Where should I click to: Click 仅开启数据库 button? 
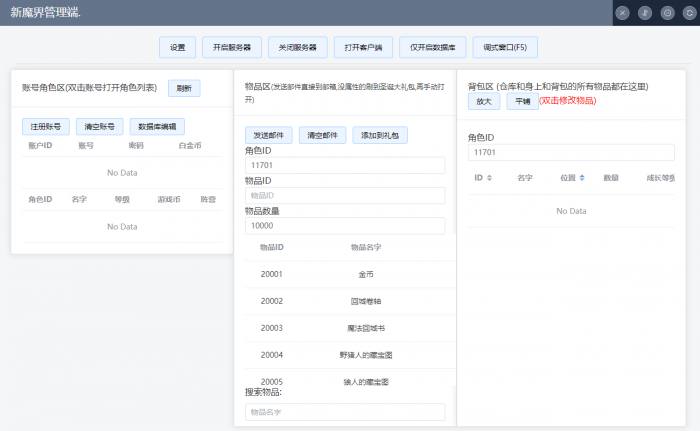[433, 47]
